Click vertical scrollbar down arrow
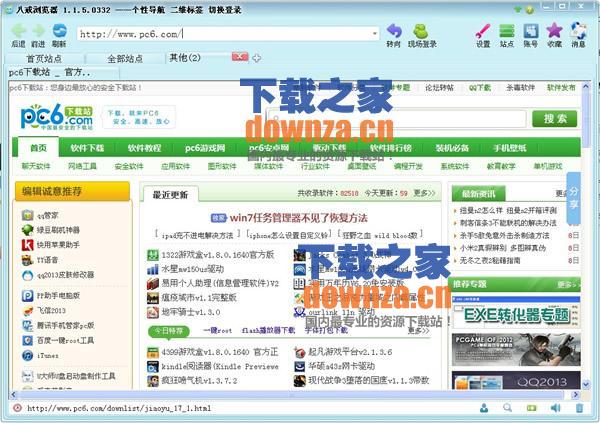Image resolution: width=600 pixels, height=423 pixels. point(586,383)
